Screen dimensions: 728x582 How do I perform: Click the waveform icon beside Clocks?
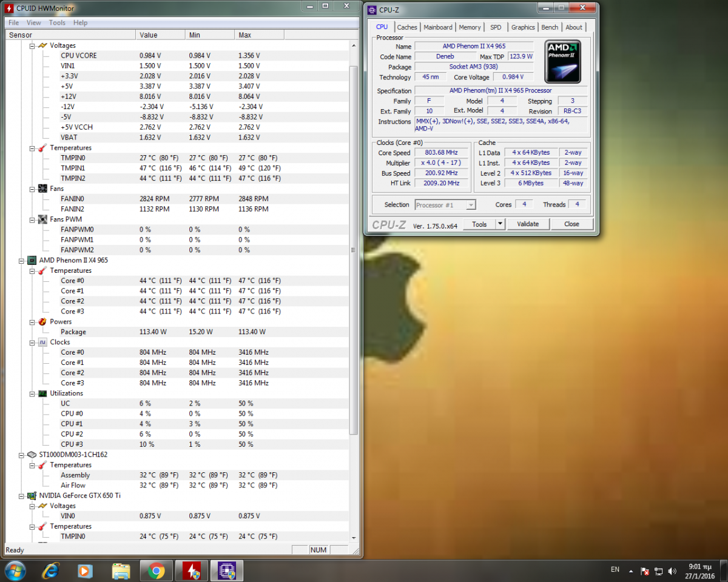[x=42, y=342]
